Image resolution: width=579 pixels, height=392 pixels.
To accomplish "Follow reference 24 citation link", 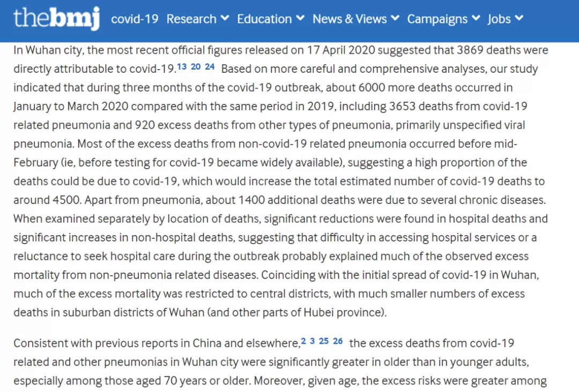I will 210,67.
